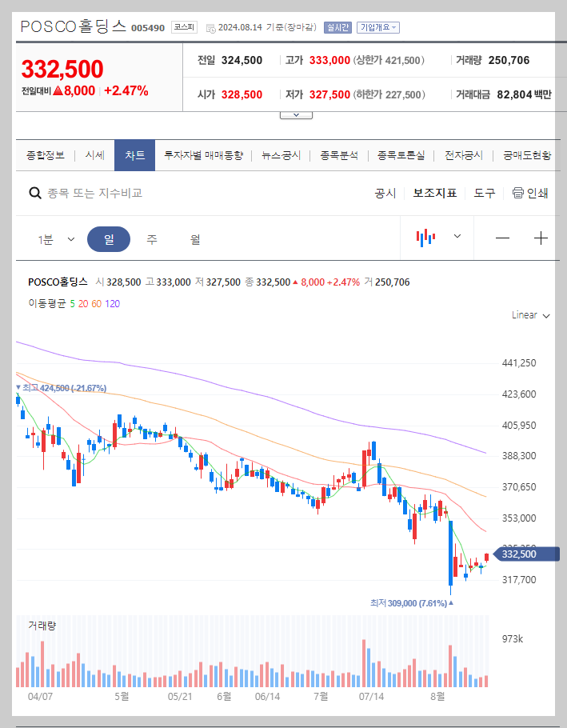The image size is (567, 728).
Task: Click the 보조지표 indicator button
Action: (435, 193)
